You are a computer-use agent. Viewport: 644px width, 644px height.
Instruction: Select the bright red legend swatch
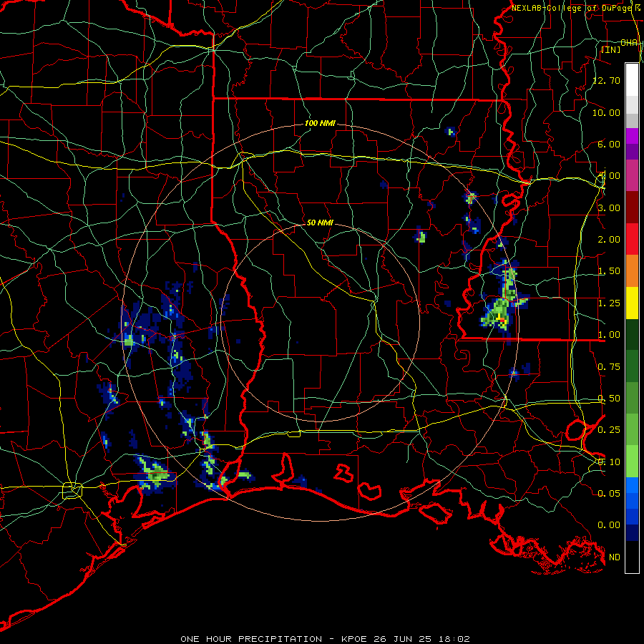(x=632, y=240)
